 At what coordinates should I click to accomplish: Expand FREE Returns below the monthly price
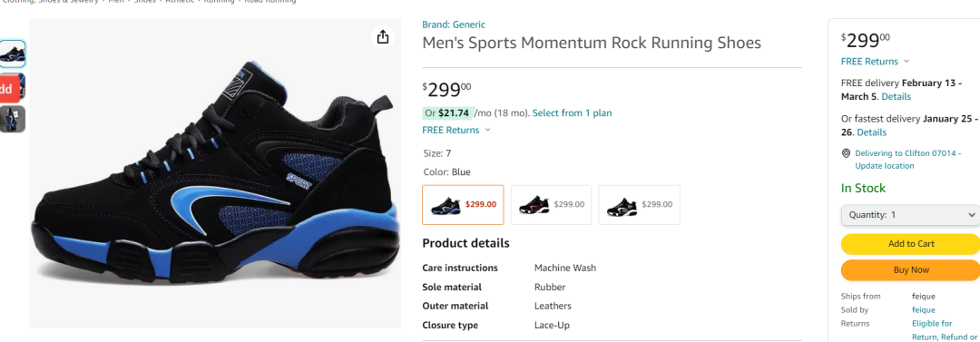(x=488, y=130)
